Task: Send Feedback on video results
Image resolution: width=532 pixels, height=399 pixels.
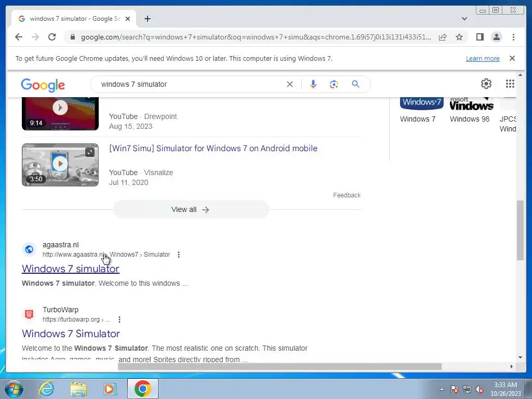Action: 347,195
